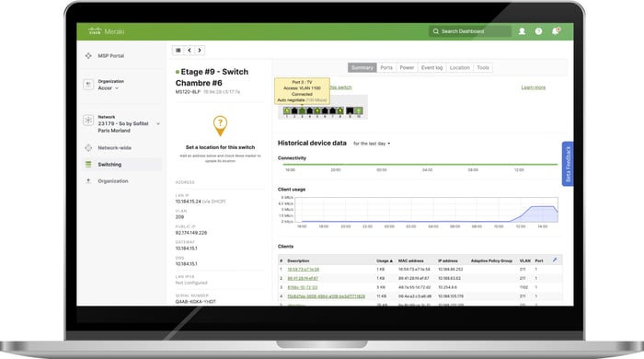The height and width of the screenshot is (359, 644).
Task: Click the Learn more link
Action: (533, 87)
